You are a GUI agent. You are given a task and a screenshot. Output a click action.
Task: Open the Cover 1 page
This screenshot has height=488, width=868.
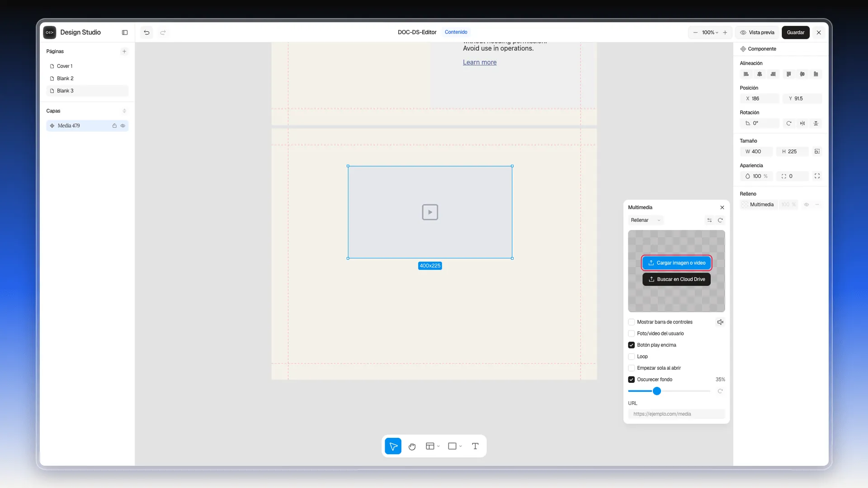87,66
